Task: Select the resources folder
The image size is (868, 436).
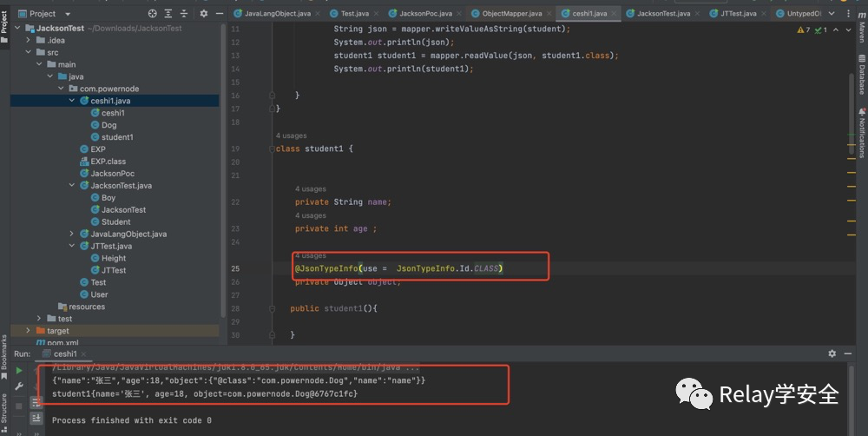Action: [86, 307]
